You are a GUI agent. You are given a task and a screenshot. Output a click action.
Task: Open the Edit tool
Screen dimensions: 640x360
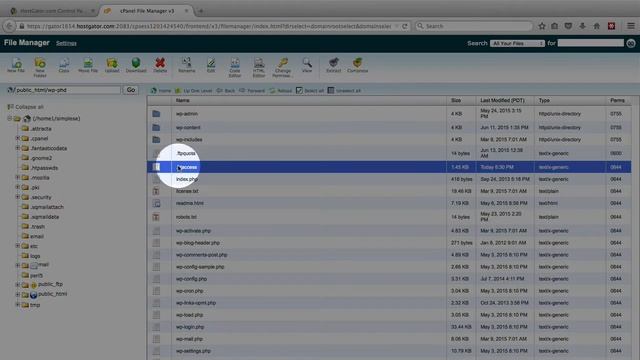(x=211, y=65)
